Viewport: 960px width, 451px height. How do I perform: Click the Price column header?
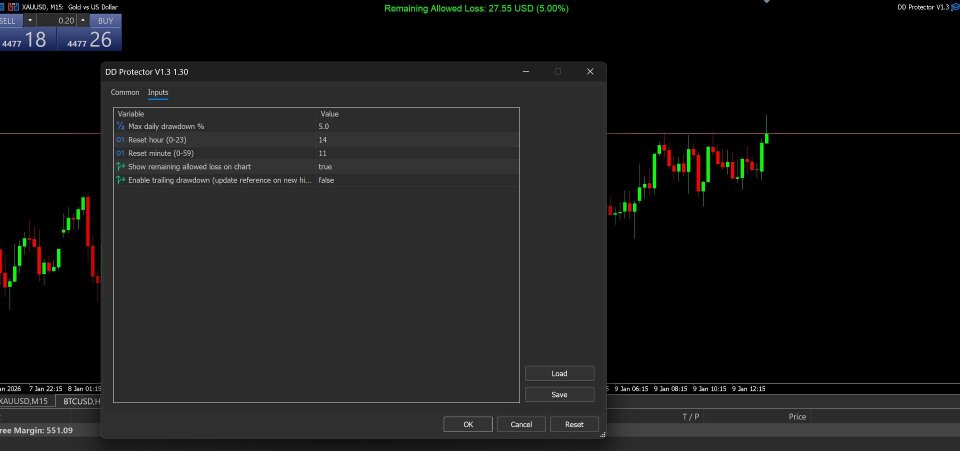(x=797, y=417)
